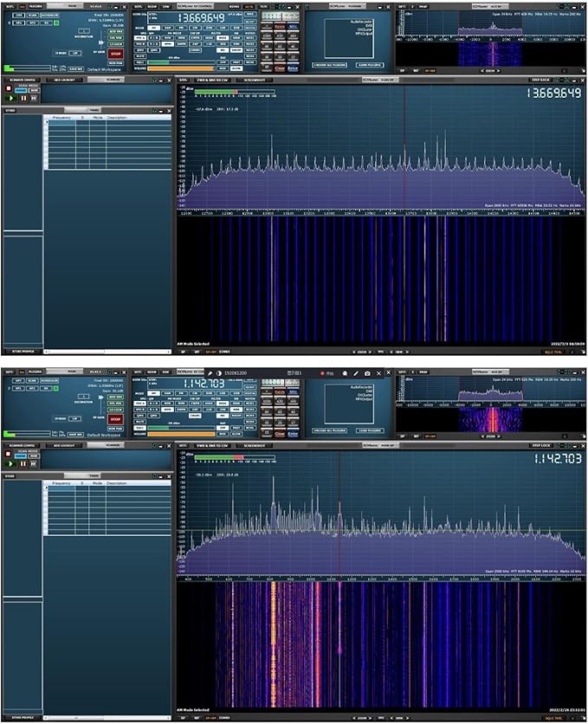The width and height of the screenshot is (588, 724).
Task: Click SCHEDULER button in upper Main panel
Action: pyautogui.click(x=49, y=16)
